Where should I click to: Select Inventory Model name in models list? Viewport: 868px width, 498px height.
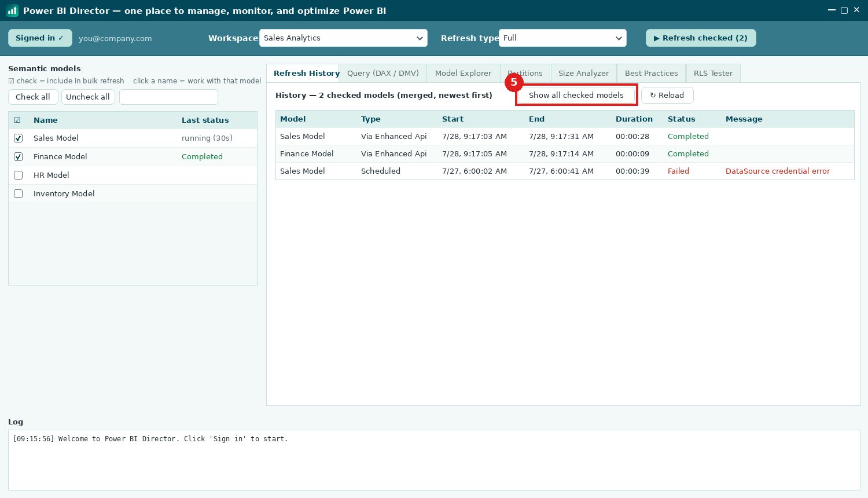[x=64, y=193]
